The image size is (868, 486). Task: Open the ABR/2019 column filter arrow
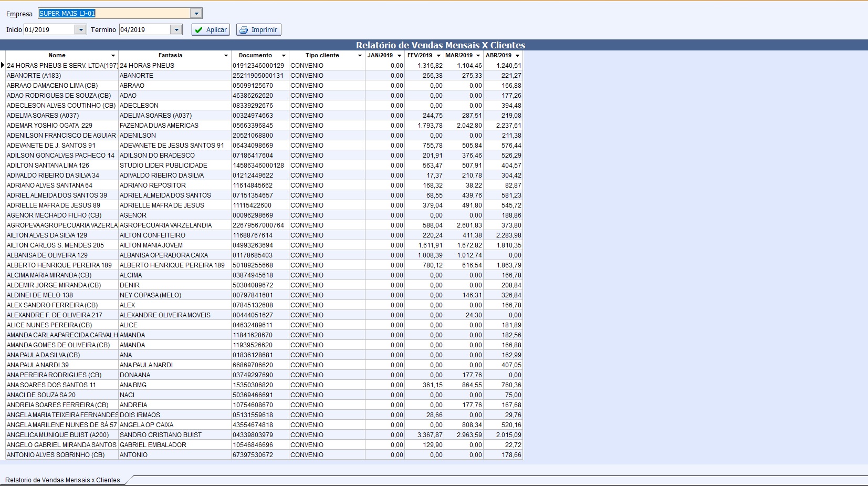517,56
